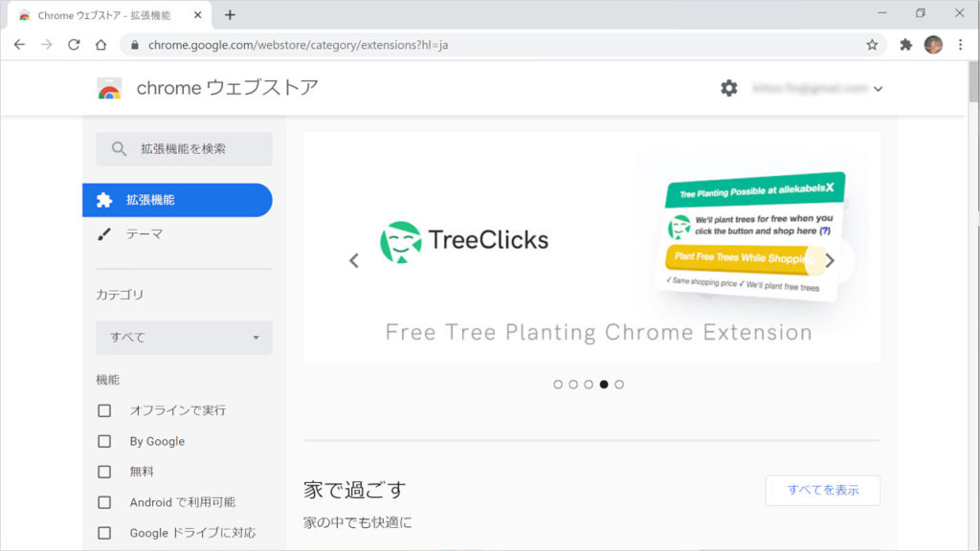980x551 pixels.
Task: Check the オフラインで実行 checkbox
Action: point(102,409)
